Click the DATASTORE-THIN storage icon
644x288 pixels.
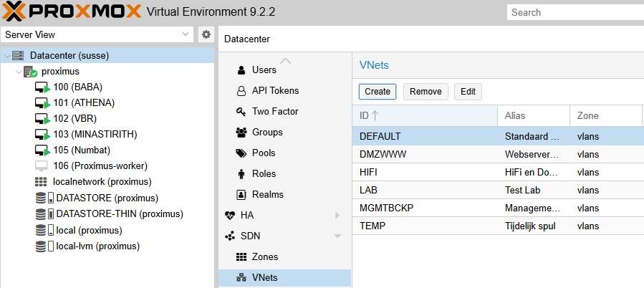(x=44, y=214)
